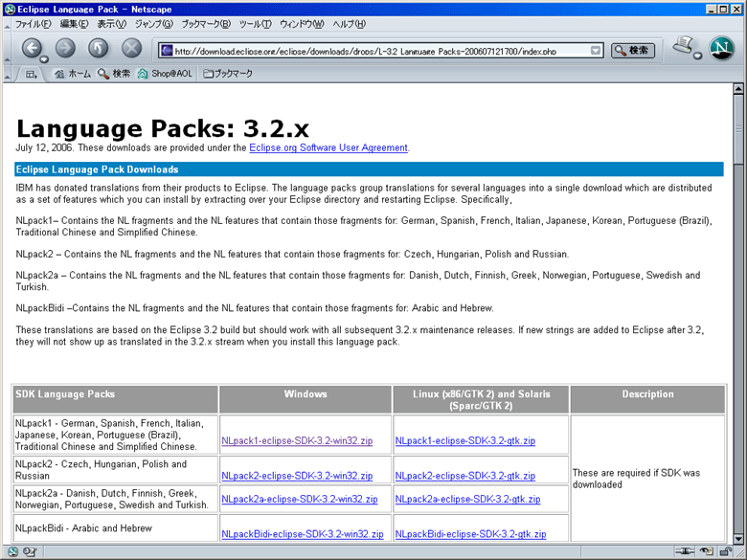This screenshot has width=747, height=560.
Task: Download NLpack2-eclipse-SDK-3.2-win32.zip
Action: pyautogui.click(x=297, y=476)
